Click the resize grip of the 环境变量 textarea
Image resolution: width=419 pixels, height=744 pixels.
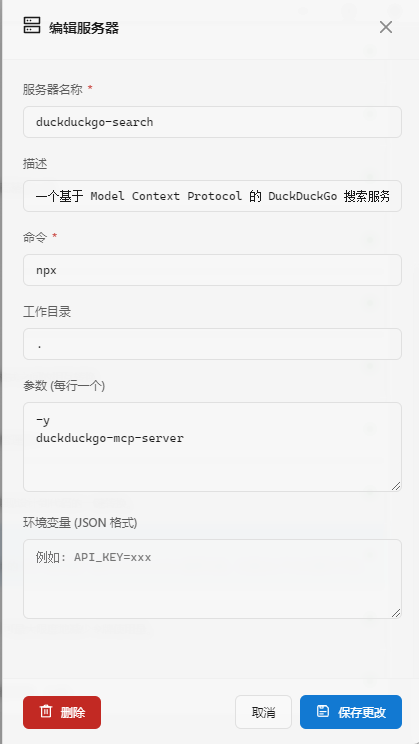pyautogui.click(x=396, y=613)
